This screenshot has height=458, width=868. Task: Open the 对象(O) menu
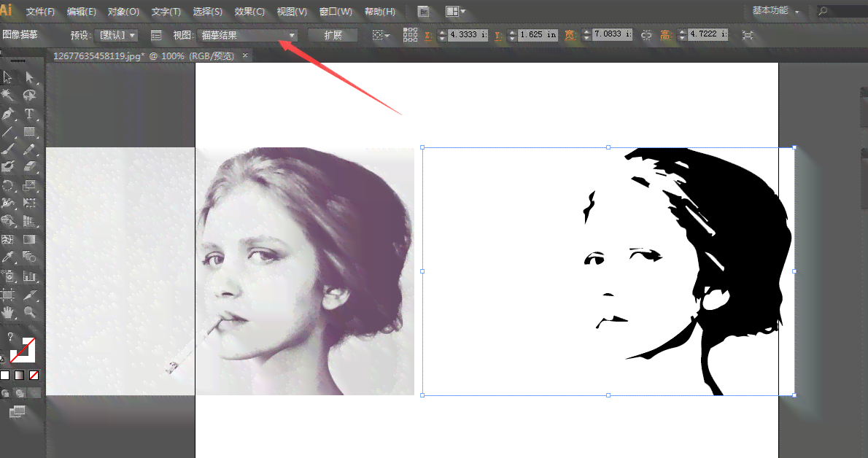[123, 11]
